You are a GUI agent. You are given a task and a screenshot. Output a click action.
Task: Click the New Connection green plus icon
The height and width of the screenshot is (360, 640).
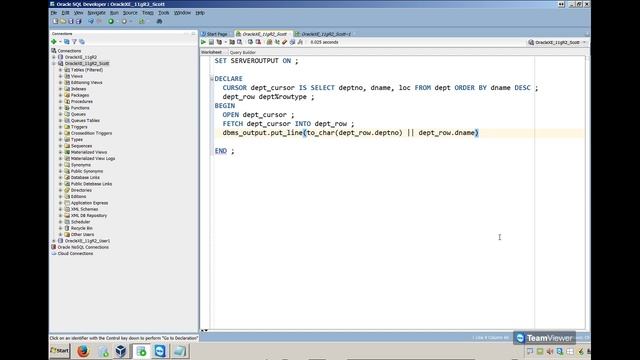click(x=54, y=42)
